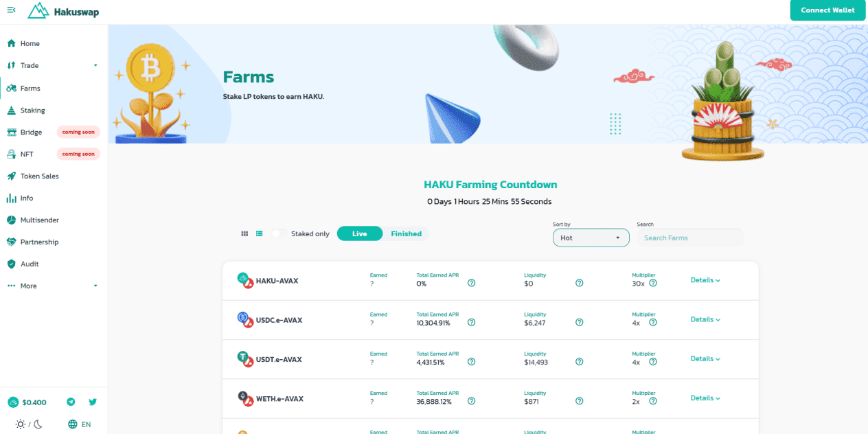Click the HAKU price token icon
The height and width of the screenshot is (434, 868).
click(13, 402)
